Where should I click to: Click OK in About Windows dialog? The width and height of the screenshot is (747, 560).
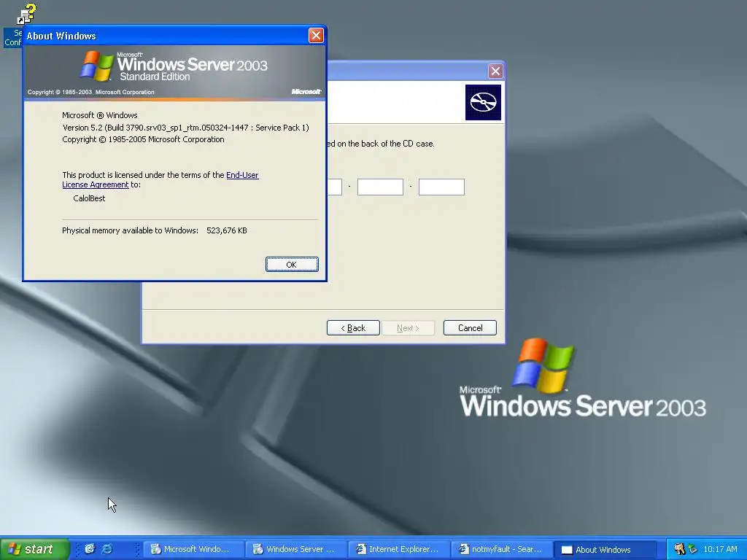(292, 264)
